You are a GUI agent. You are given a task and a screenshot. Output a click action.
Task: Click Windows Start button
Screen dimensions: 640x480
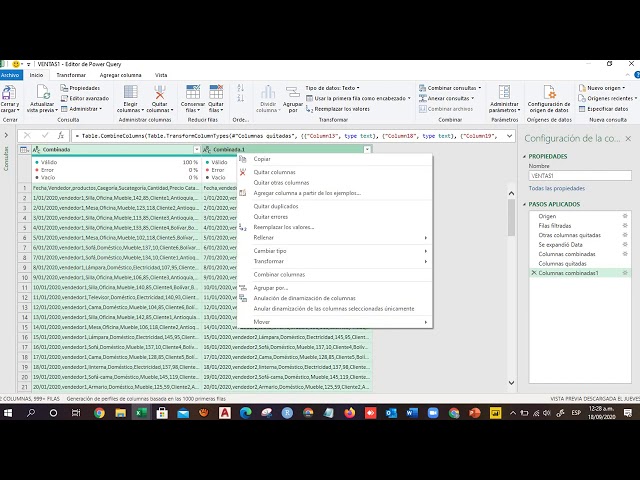(8, 413)
